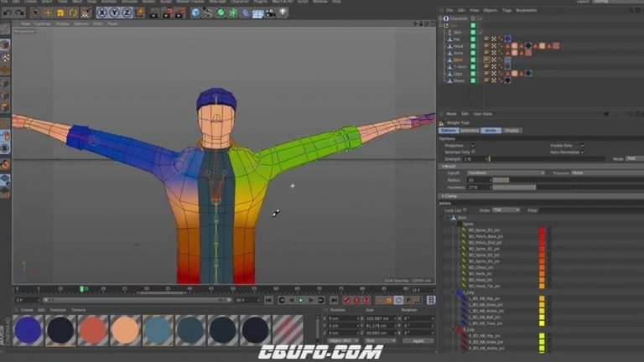Click the Camera object icon
644x362 pixels.
click(270, 13)
